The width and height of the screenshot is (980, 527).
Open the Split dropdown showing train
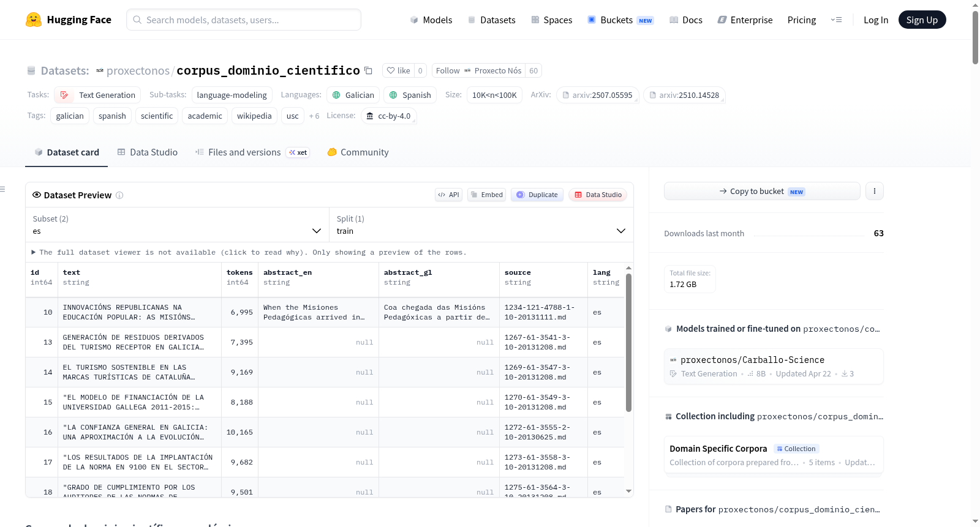(x=481, y=225)
